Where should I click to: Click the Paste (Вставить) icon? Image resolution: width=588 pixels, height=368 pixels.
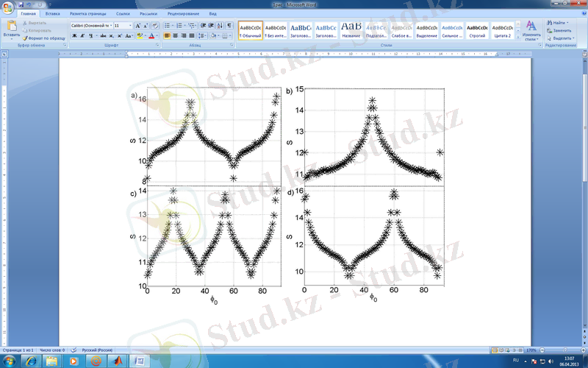tap(10, 26)
